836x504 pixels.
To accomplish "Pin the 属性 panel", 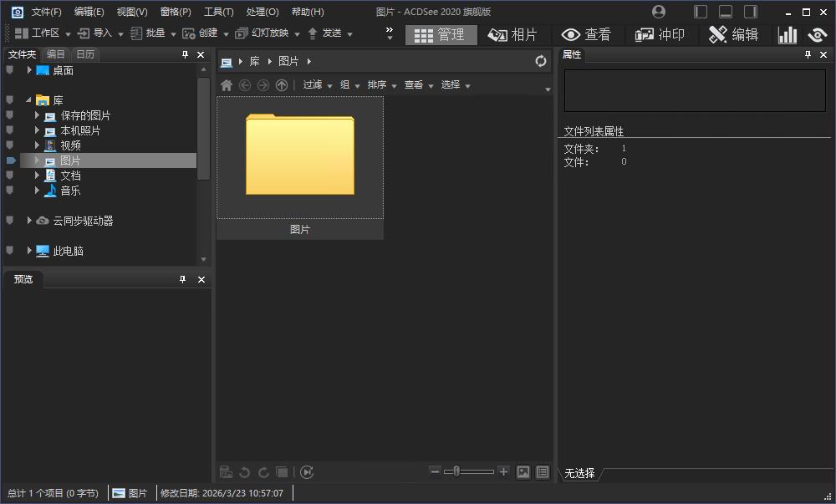I will (806, 53).
